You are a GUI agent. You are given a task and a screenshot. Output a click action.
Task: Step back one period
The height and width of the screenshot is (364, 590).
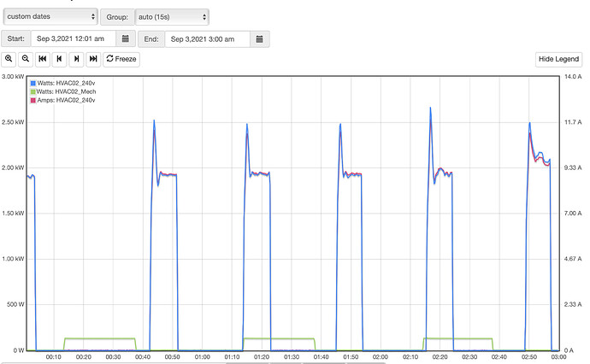tap(59, 59)
